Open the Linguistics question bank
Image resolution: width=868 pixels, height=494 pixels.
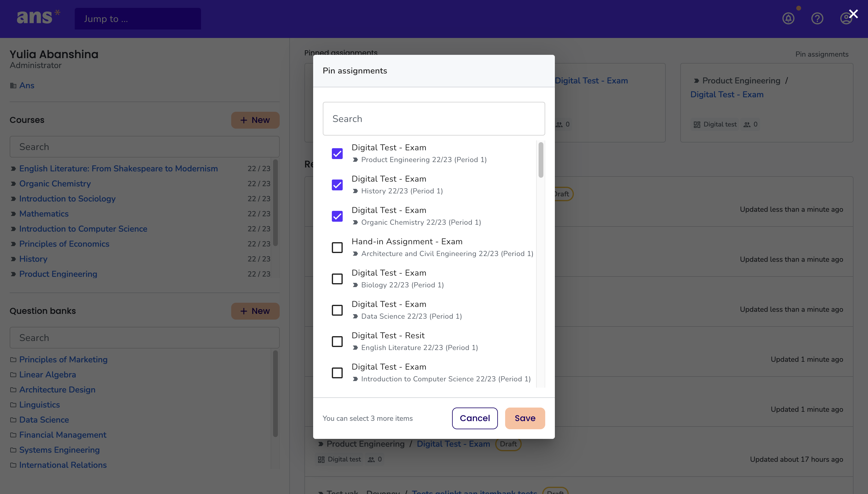point(39,405)
